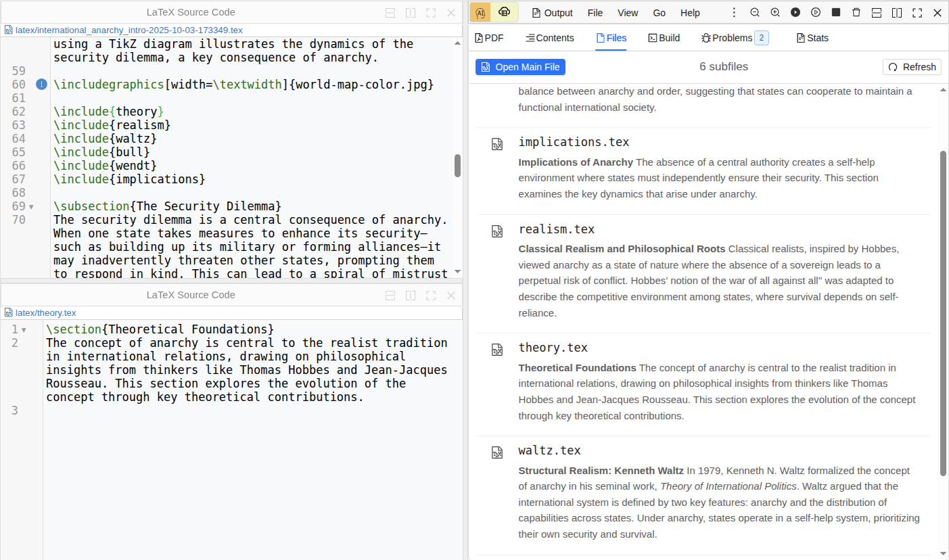
Task: Collapse the section fold in theory.tex
Action: (24, 329)
